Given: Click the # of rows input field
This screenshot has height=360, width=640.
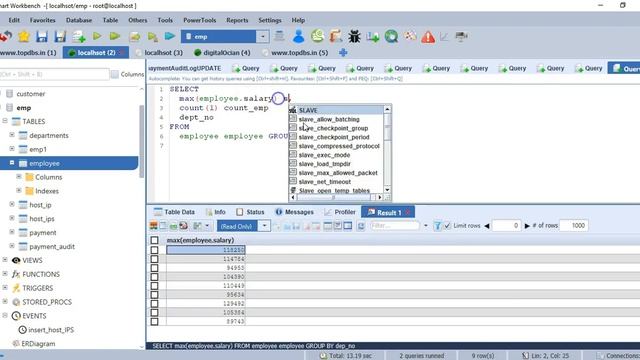Looking at the screenshot, I should 574,226.
